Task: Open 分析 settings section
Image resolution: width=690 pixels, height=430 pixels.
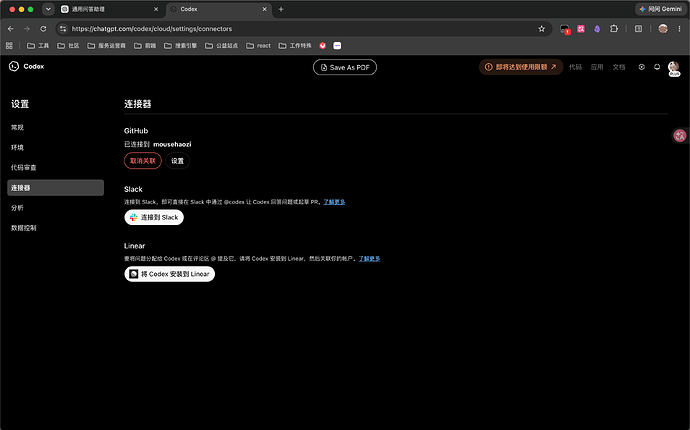Action: click(x=55, y=208)
